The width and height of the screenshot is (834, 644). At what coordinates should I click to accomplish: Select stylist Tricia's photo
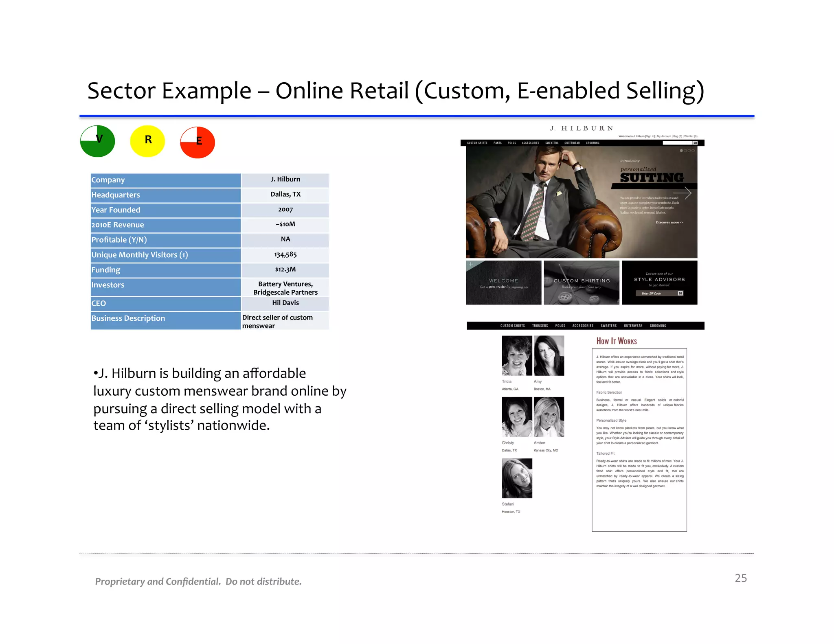point(517,355)
